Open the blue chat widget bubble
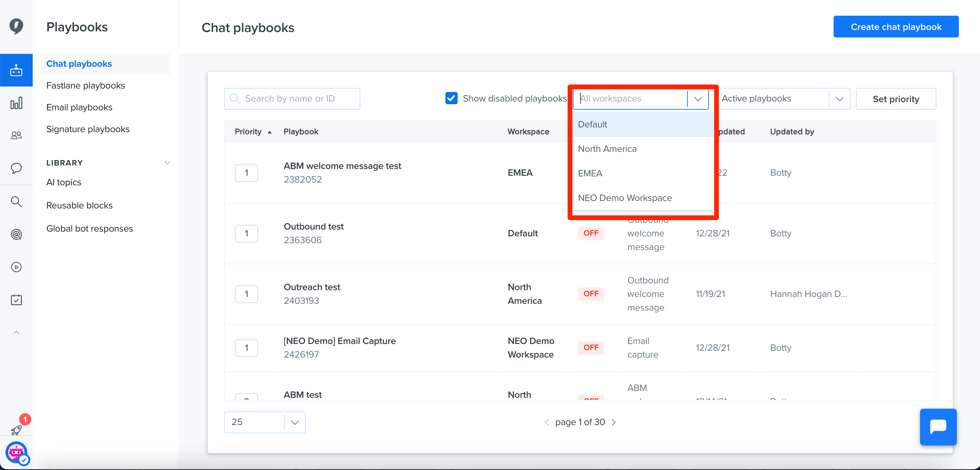The width and height of the screenshot is (980, 470). pos(938,427)
